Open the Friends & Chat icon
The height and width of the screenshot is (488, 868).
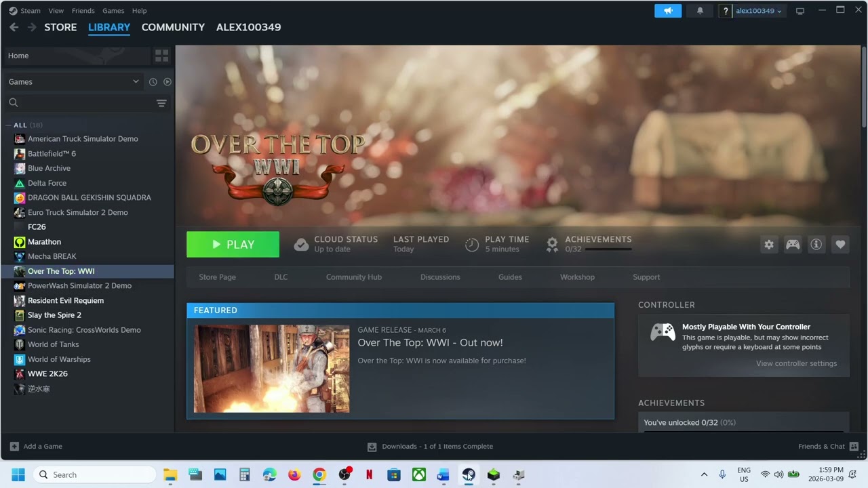click(x=854, y=447)
